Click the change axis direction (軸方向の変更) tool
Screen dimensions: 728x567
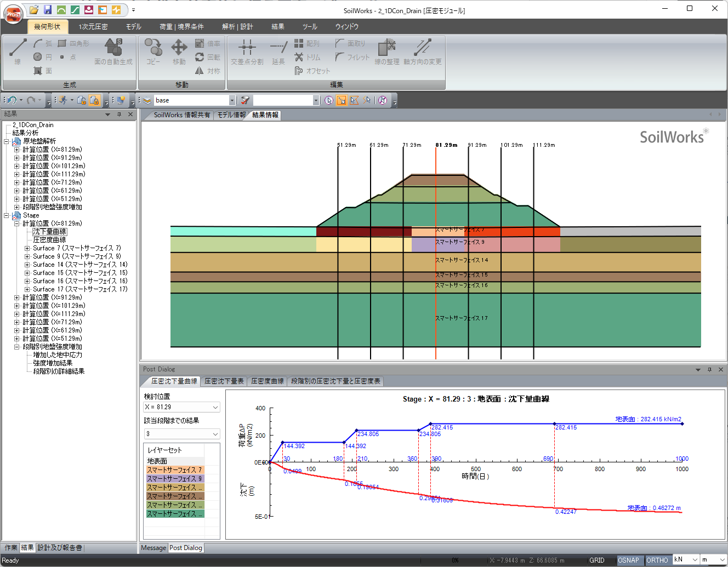point(423,51)
